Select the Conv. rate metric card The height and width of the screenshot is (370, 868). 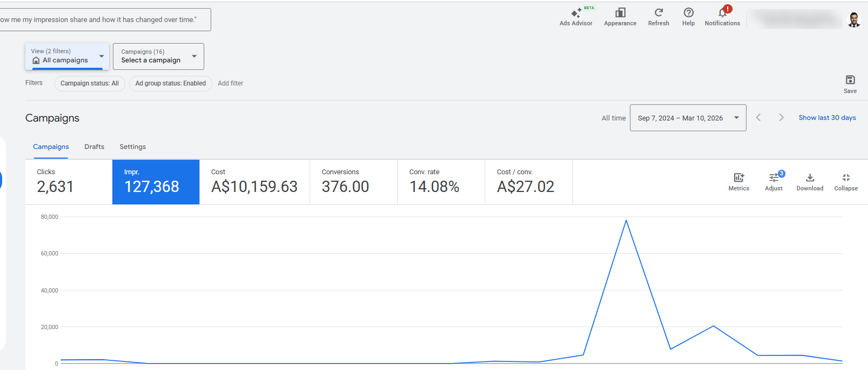[441, 182]
